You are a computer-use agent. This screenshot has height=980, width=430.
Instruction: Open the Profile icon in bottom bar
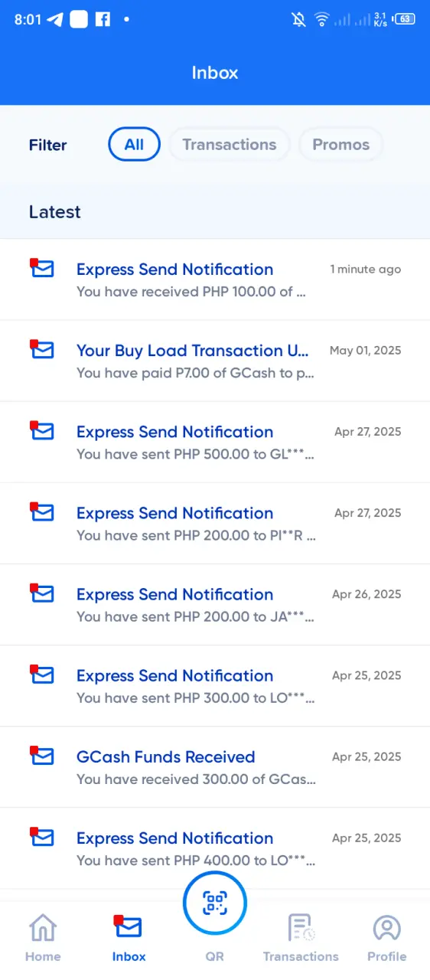point(387,938)
